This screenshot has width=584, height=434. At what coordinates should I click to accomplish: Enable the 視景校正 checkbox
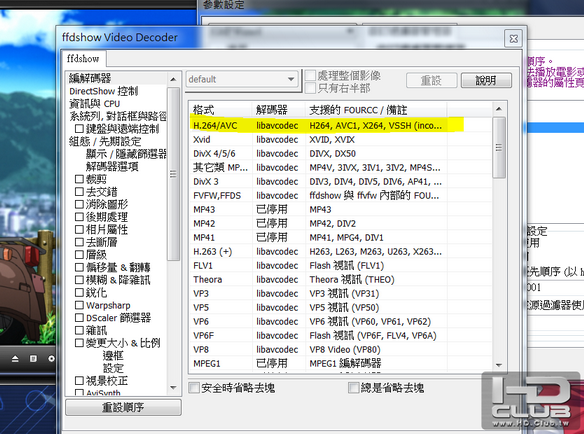79,381
